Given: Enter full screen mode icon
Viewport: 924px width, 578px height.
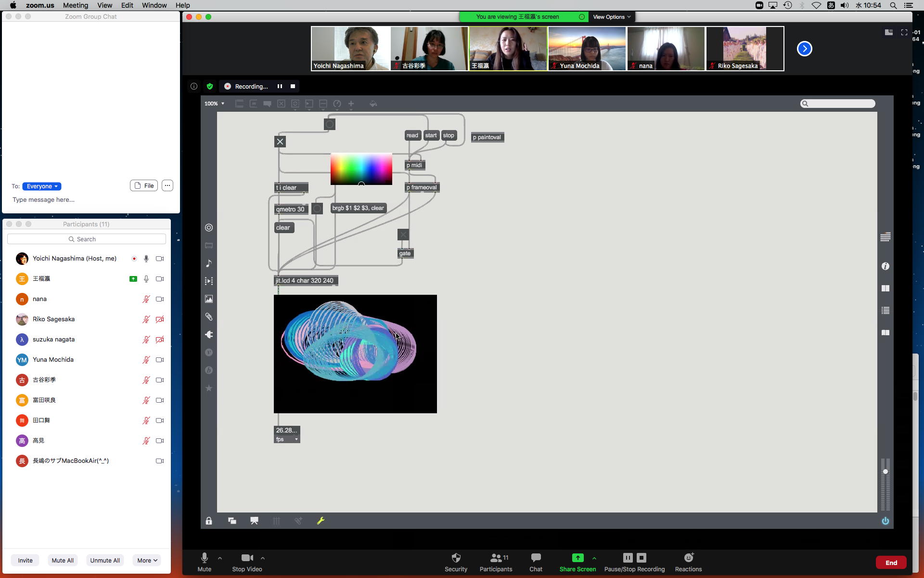Looking at the screenshot, I should [x=904, y=32].
